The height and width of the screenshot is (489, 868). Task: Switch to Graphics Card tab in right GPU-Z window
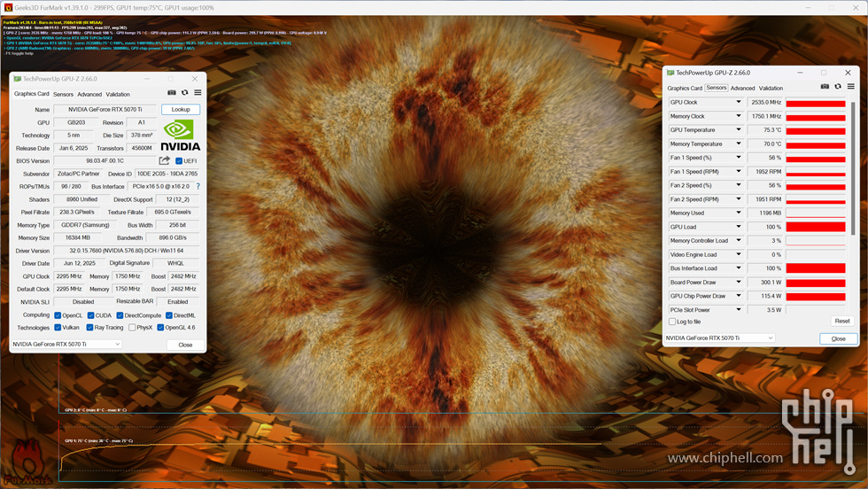685,88
